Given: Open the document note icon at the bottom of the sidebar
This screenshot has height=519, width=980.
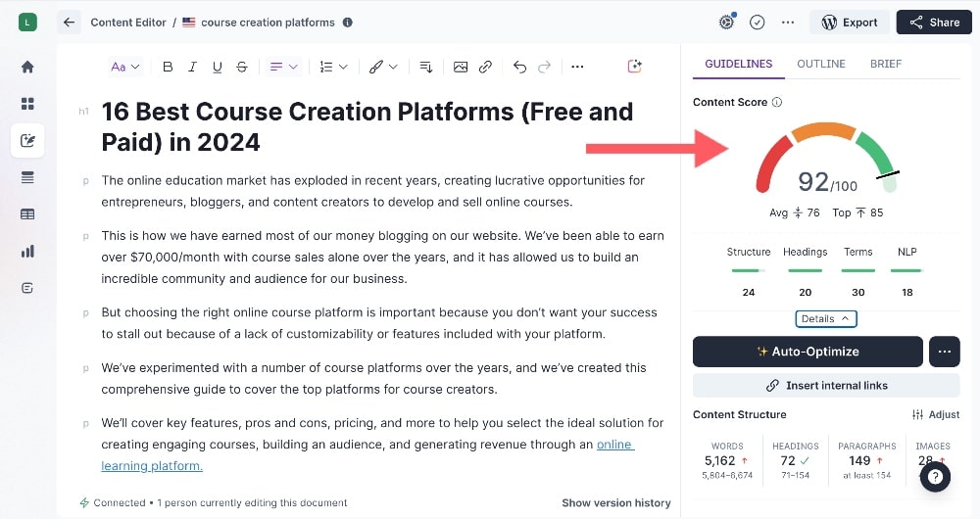Looking at the screenshot, I should 27,288.
